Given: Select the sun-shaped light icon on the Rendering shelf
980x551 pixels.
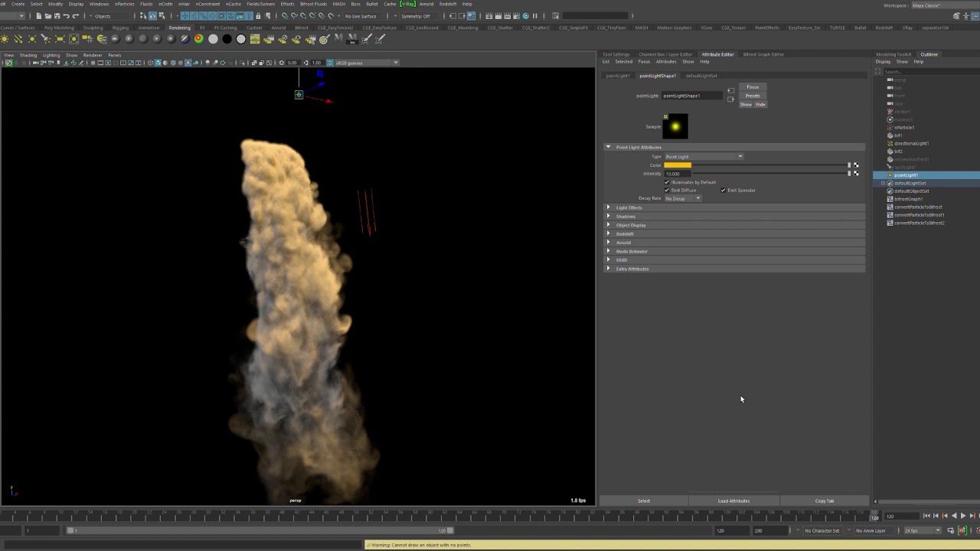Looking at the screenshot, I should click(x=5, y=39).
